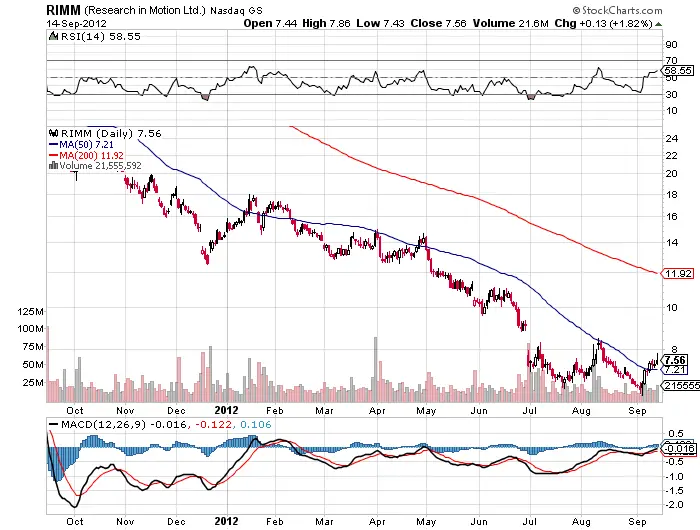Click the chart date '14-Sep-2012'
This screenshot has width=700, height=530.
[76, 24]
